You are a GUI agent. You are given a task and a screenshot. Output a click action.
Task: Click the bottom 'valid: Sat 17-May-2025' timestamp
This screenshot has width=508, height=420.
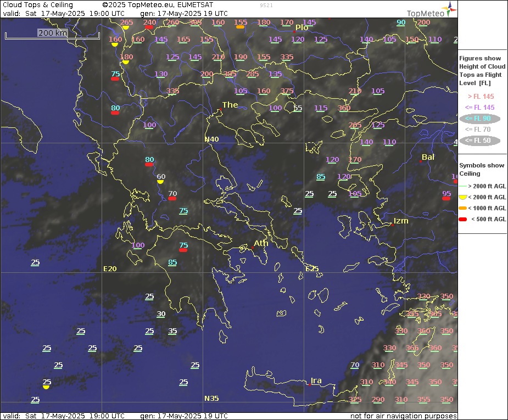64,416
